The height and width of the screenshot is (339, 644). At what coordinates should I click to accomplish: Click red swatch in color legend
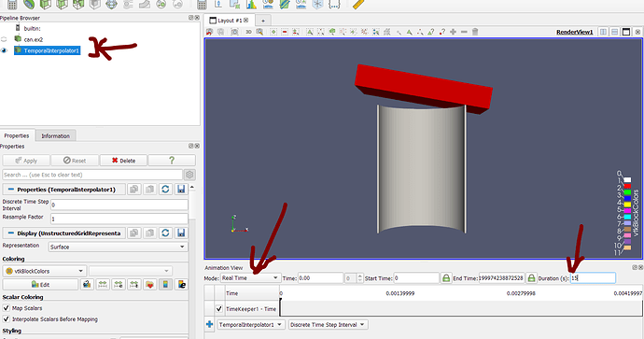tap(627, 186)
